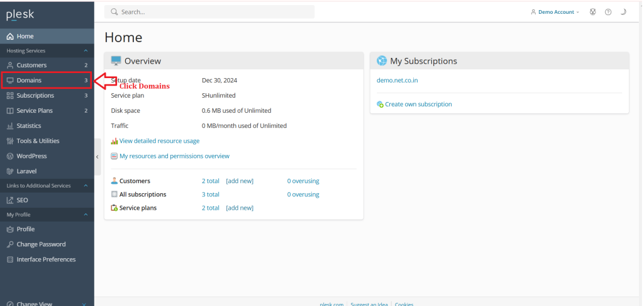Open the Home menu item
This screenshot has width=644, height=306.
pyautogui.click(x=47, y=36)
